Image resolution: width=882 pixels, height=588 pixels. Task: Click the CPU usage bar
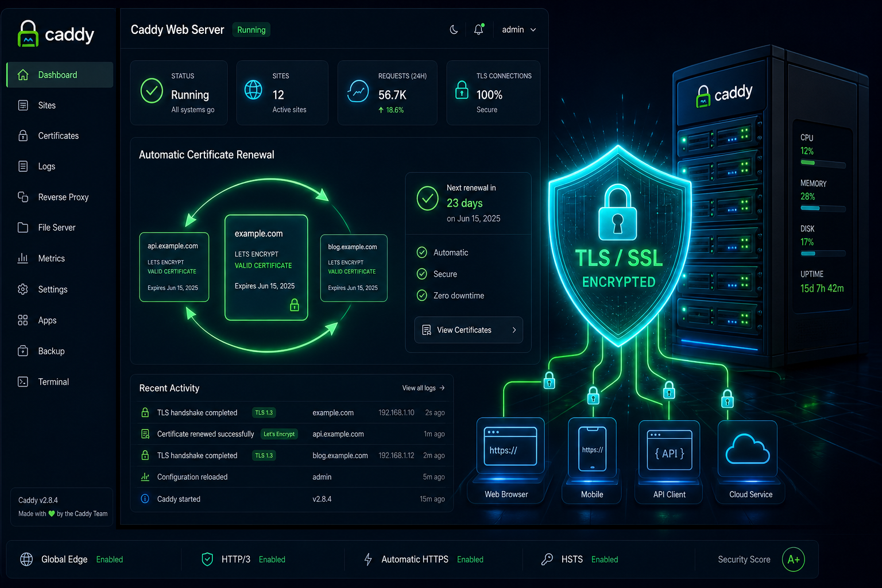[x=823, y=163]
